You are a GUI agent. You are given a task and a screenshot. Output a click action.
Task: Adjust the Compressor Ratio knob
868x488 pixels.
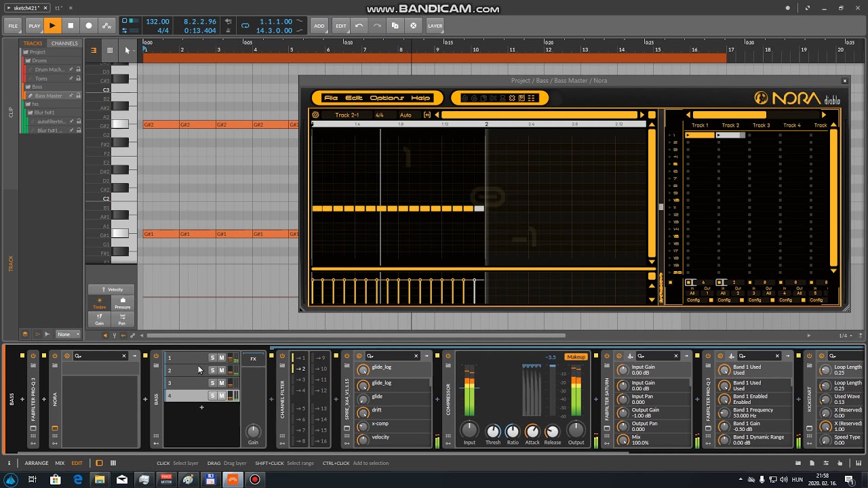(x=513, y=431)
